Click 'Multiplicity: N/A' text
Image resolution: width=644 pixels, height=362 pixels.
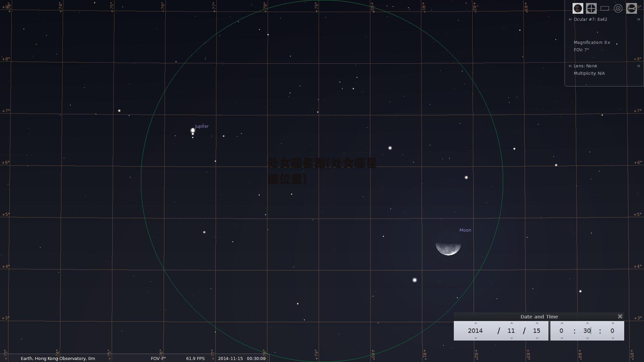tap(589, 73)
